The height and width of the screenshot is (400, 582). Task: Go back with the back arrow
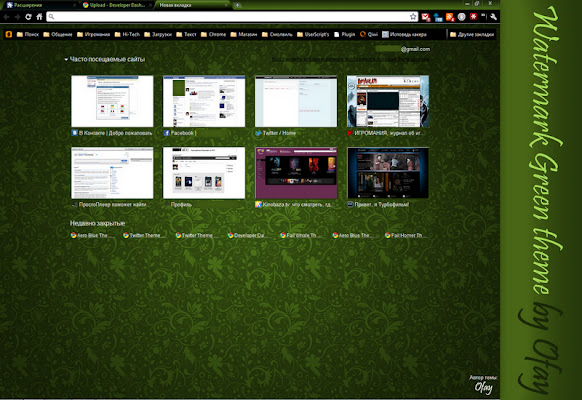click(6, 17)
